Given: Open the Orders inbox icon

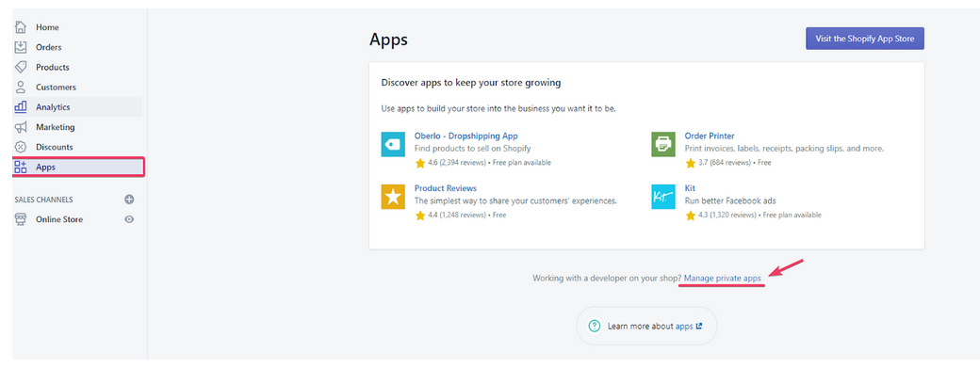Looking at the screenshot, I should point(21,47).
